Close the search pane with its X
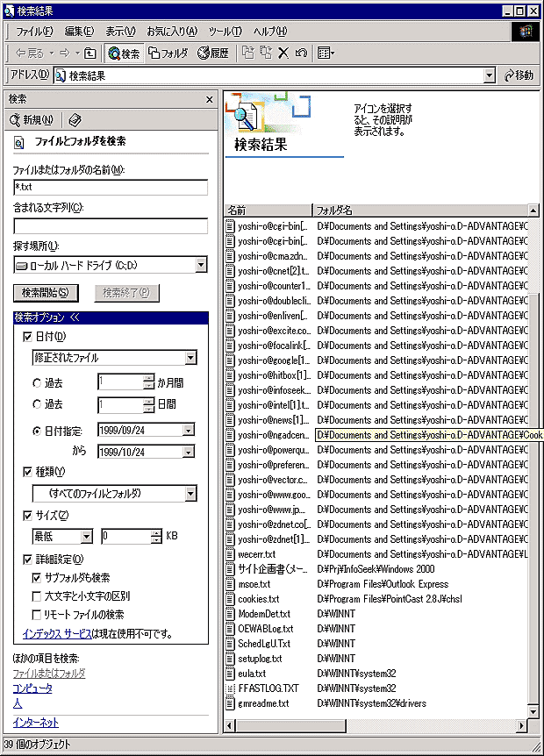Viewport: 544px width, 756px height. (210, 99)
